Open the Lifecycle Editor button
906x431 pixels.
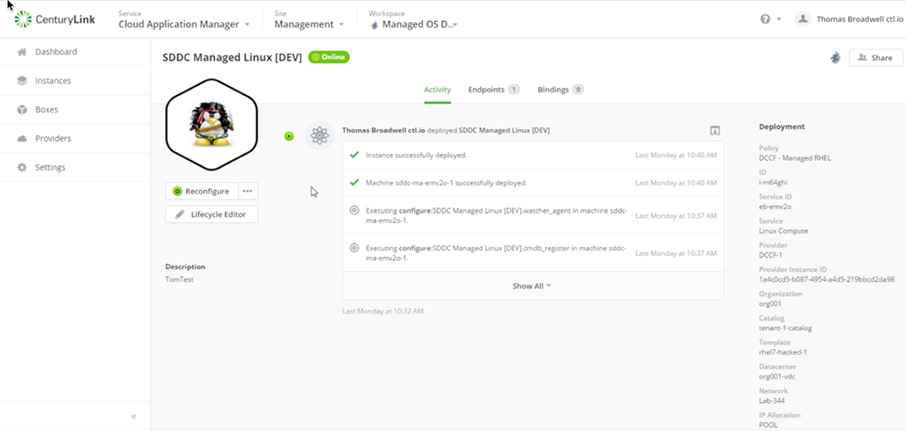coord(211,214)
